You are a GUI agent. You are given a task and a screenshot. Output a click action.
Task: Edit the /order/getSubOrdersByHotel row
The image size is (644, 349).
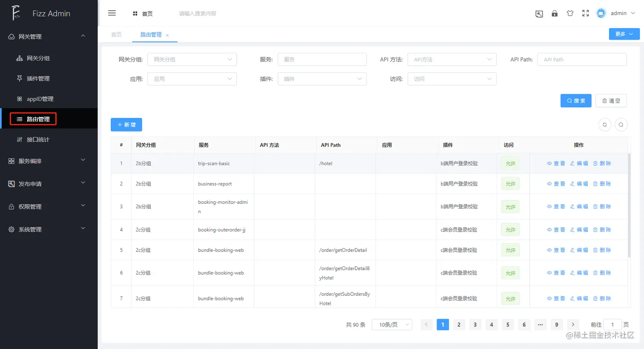(x=579, y=298)
